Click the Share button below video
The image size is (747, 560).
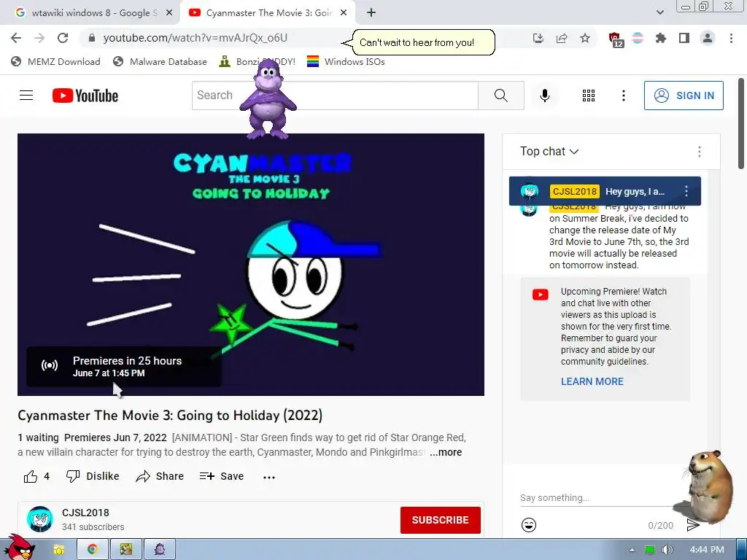160,476
